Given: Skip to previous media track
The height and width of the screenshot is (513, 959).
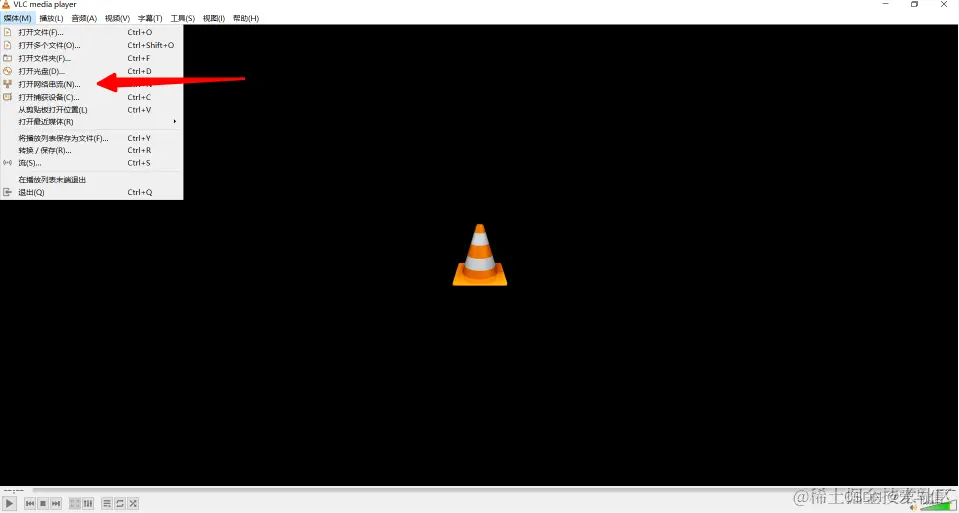Looking at the screenshot, I should (30, 504).
